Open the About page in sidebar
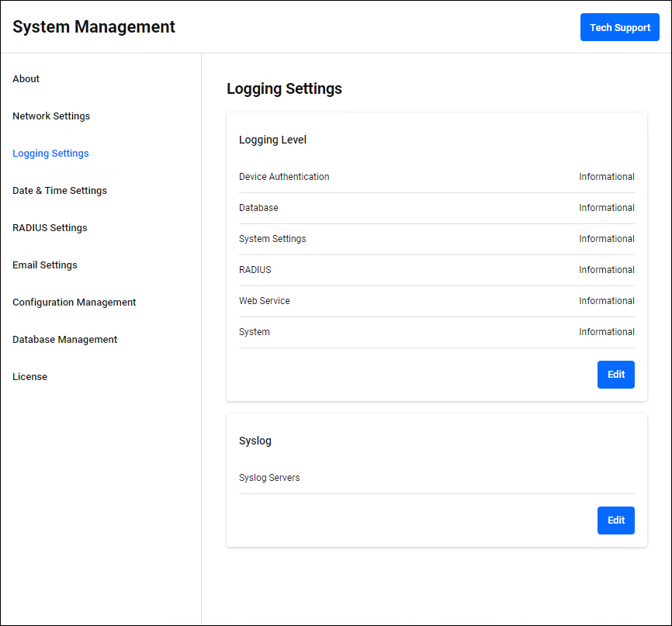 tap(26, 79)
